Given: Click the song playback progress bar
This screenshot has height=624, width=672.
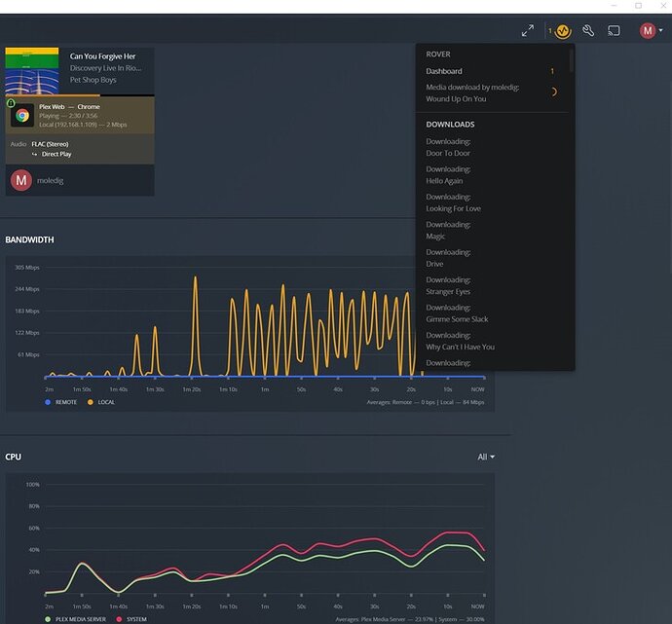Looking at the screenshot, I should click(80, 95).
